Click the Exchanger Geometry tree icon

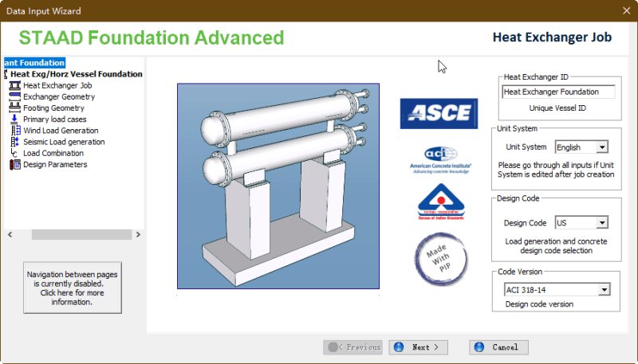[x=15, y=96]
